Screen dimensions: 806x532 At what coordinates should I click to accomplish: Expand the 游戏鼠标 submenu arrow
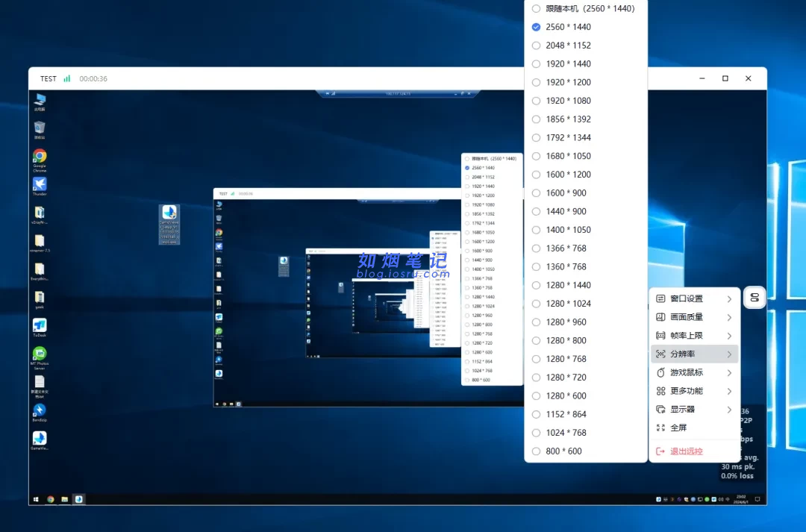click(729, 372)
